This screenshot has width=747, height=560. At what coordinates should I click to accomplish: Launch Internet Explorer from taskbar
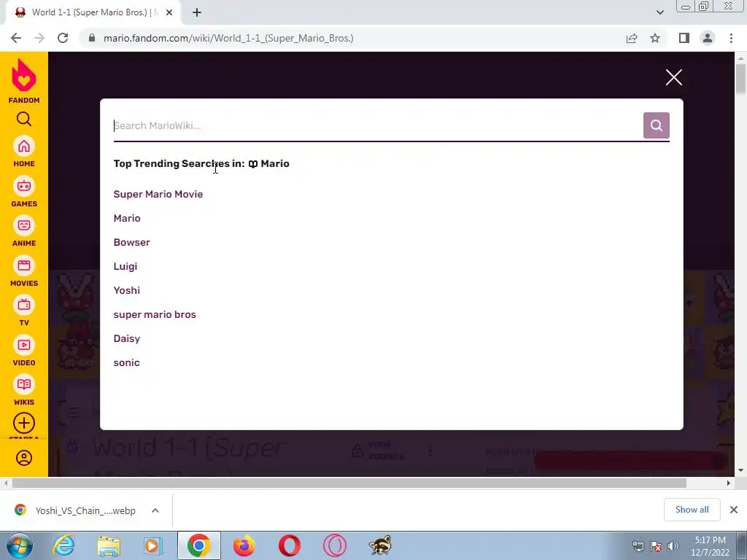coord(64,545)
